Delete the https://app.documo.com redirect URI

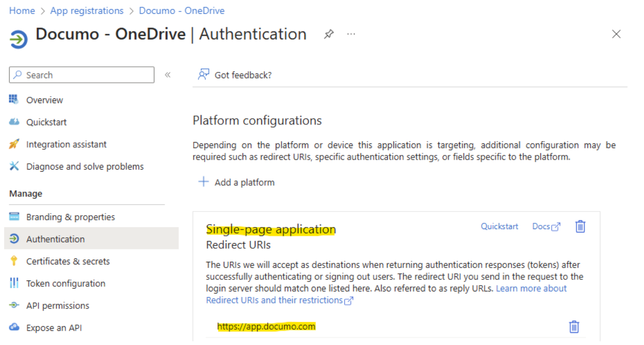574,327
